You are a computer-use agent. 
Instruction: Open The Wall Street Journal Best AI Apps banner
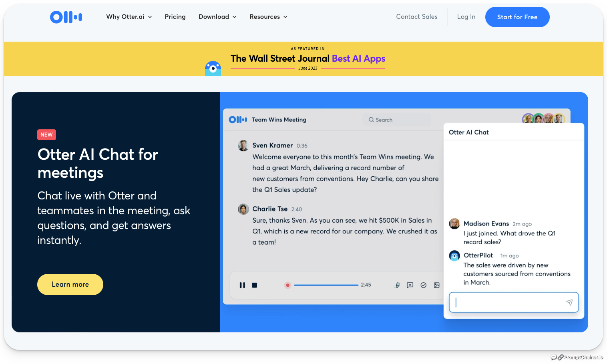(x=308, y=58)
